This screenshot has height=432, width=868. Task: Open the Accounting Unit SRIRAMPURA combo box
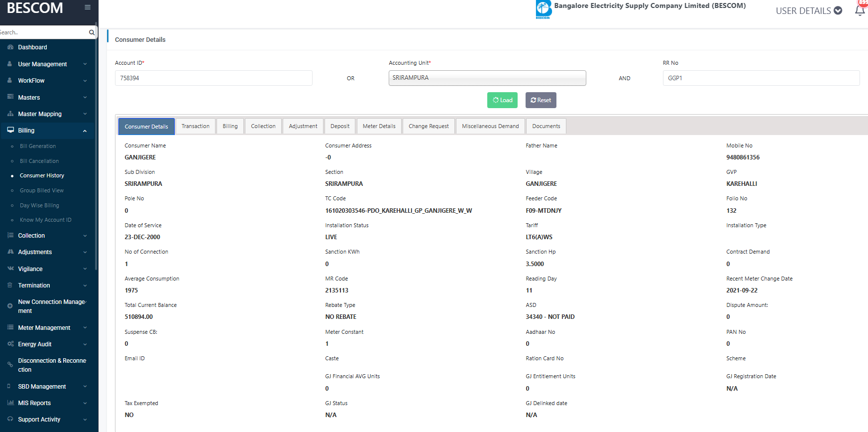click(x=487, y=78)
